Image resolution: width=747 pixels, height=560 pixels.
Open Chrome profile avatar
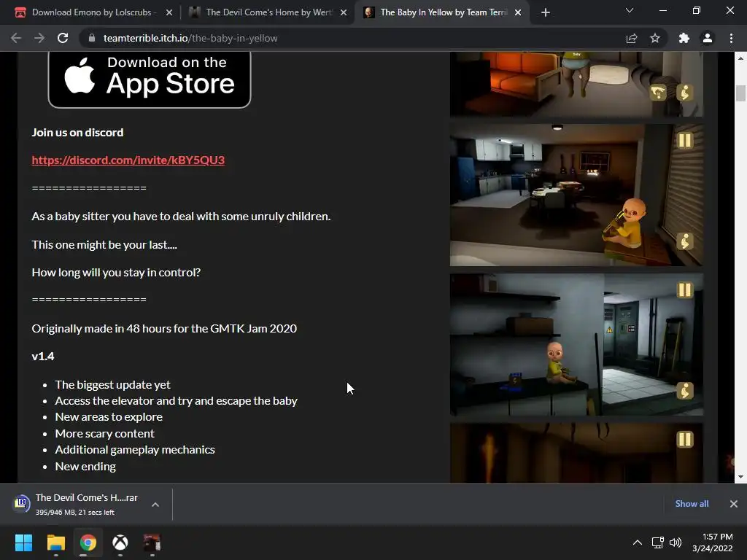click(x=708, y=38)
